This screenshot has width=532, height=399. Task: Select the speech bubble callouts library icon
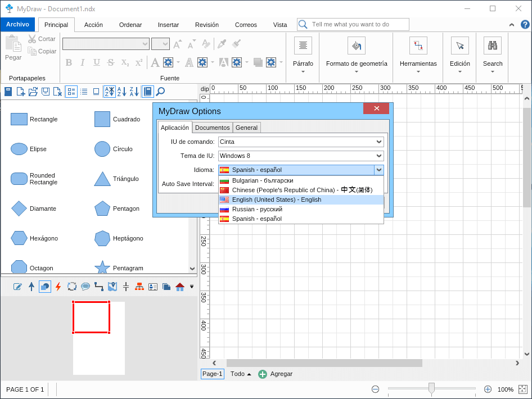(85, 287)
